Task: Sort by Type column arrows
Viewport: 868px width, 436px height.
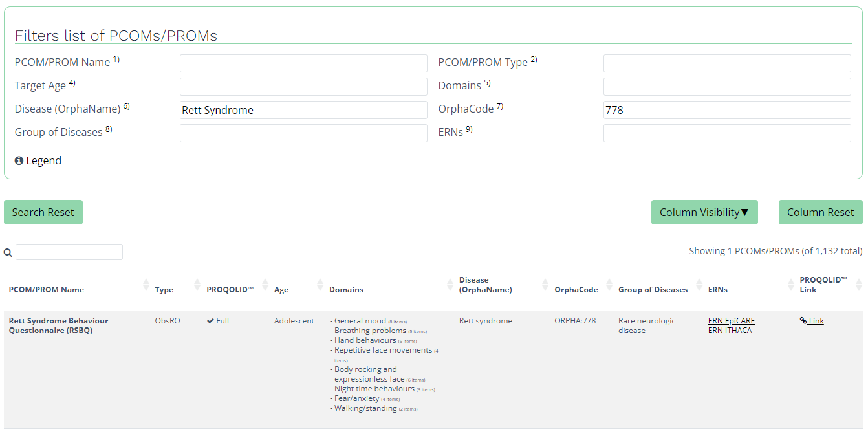Action: 197,285
